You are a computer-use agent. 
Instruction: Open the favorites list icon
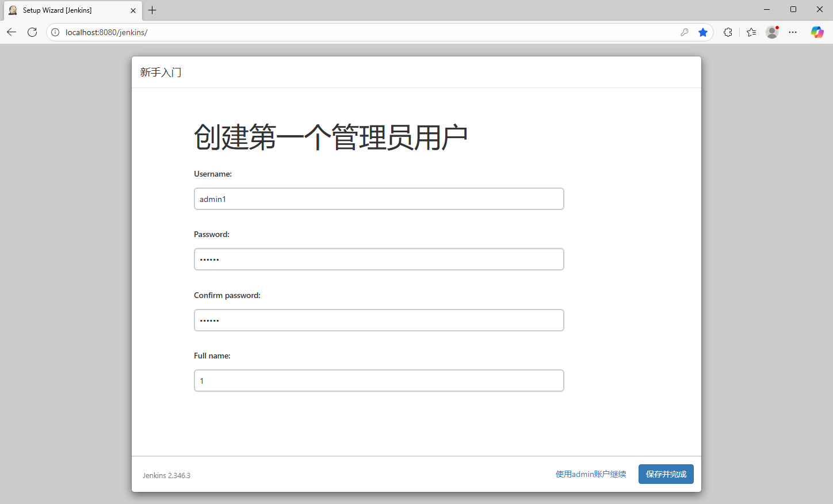click(x=751, y=32)
